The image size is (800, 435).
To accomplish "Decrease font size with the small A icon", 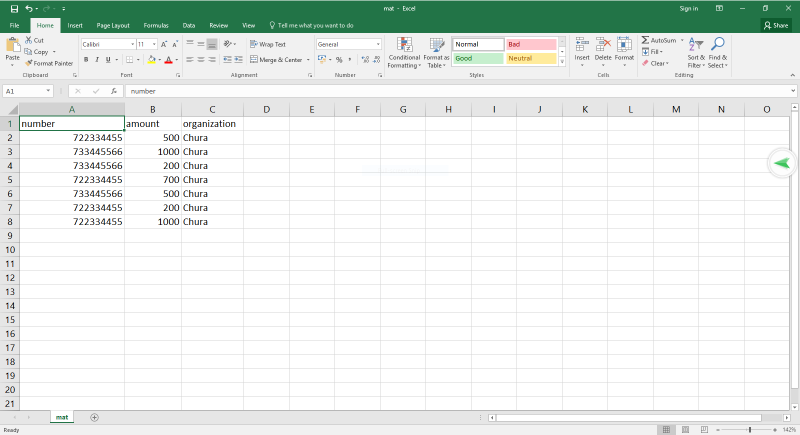I will click(175, 44).
